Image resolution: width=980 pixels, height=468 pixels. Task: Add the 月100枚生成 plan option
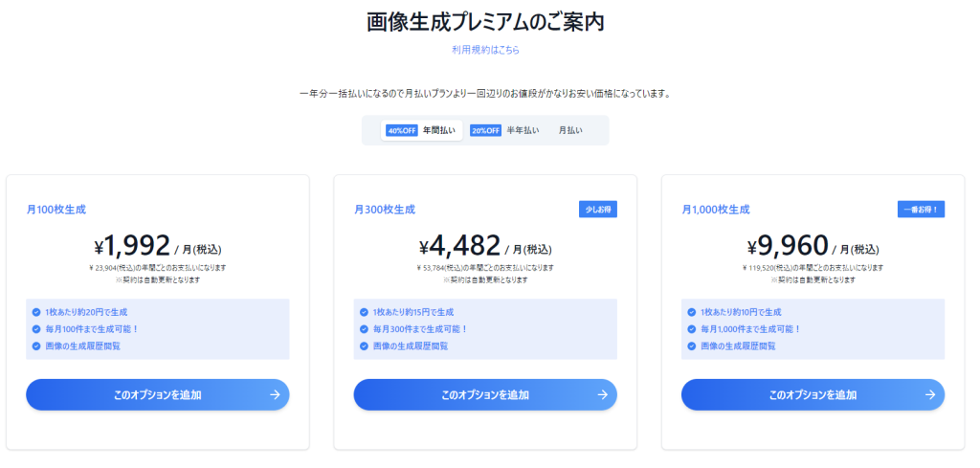tap(157, 394)
